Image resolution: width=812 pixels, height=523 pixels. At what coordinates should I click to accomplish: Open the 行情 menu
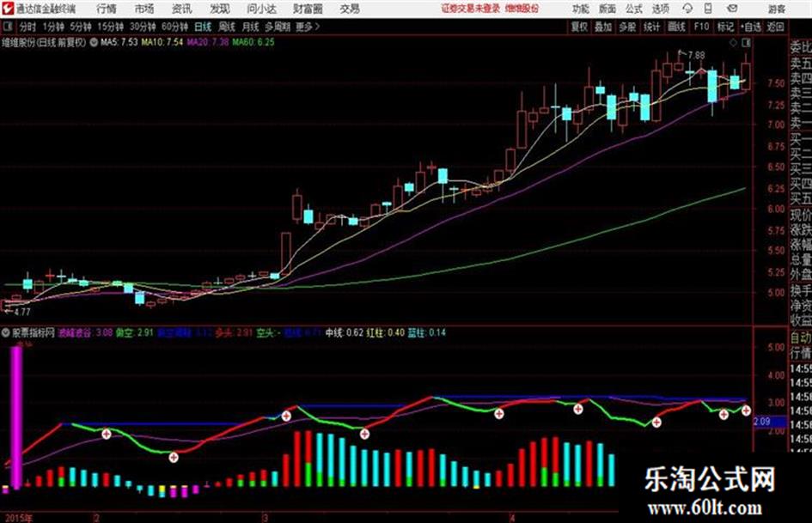click(x=107, y=9)
